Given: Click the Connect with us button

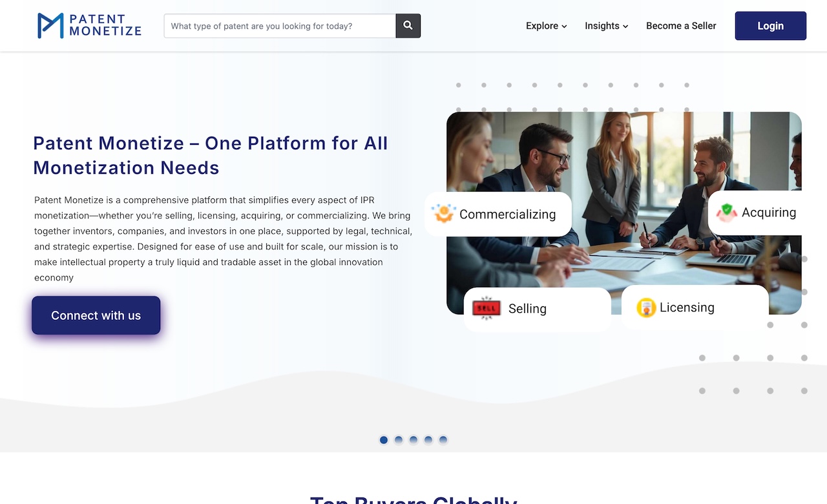Looking at the screenshot, I should tap(96, 315).
